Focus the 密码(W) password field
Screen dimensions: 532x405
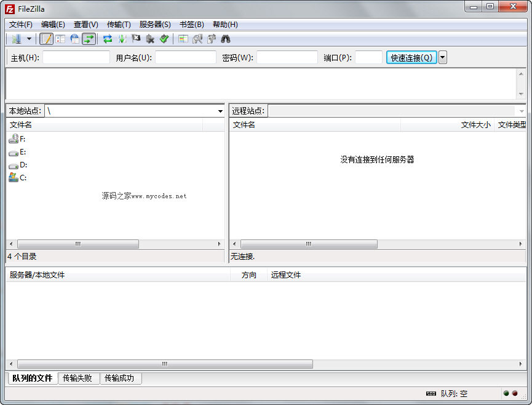[287, 57]
